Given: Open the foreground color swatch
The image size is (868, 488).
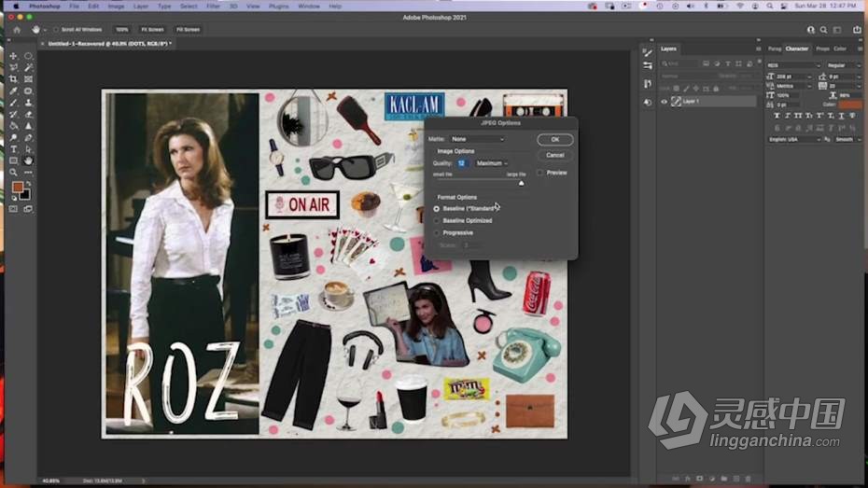Looking at the screenshot, I should click(17, 187).
